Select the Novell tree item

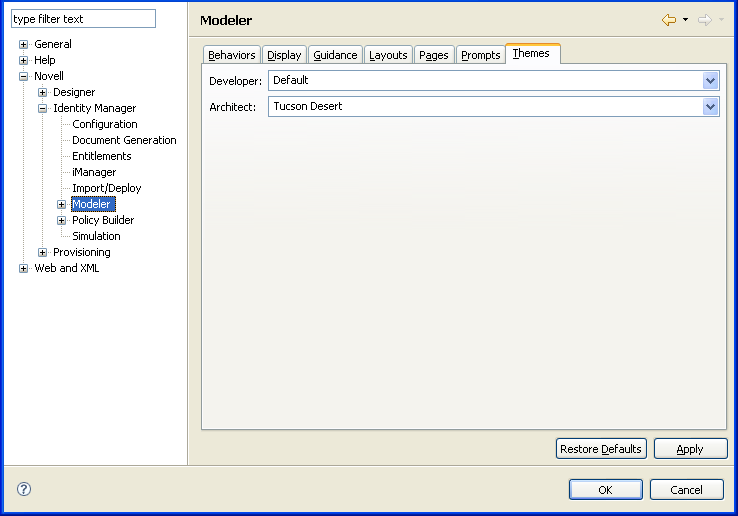[49, 76]
